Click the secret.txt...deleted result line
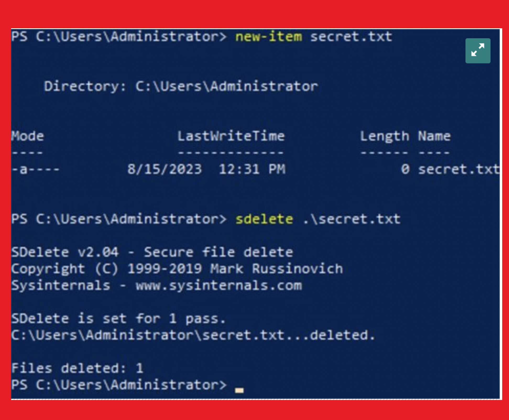The image size is (509, 420). coord(193,335)
